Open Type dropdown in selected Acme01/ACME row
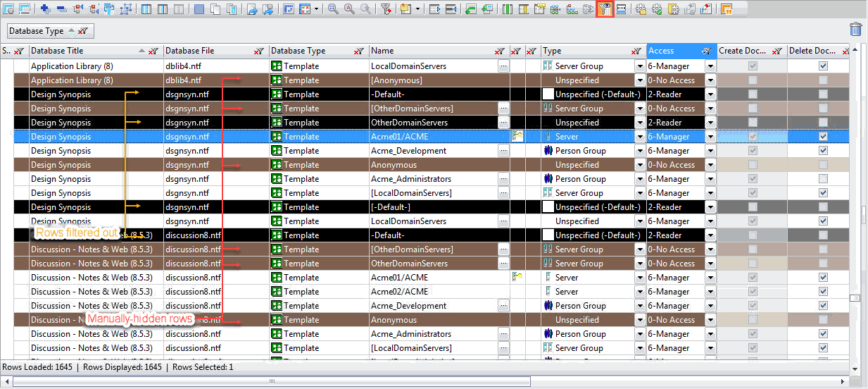The height and width of the screenshot is (389, 868). pyautogui.click(x=639, y=137)
